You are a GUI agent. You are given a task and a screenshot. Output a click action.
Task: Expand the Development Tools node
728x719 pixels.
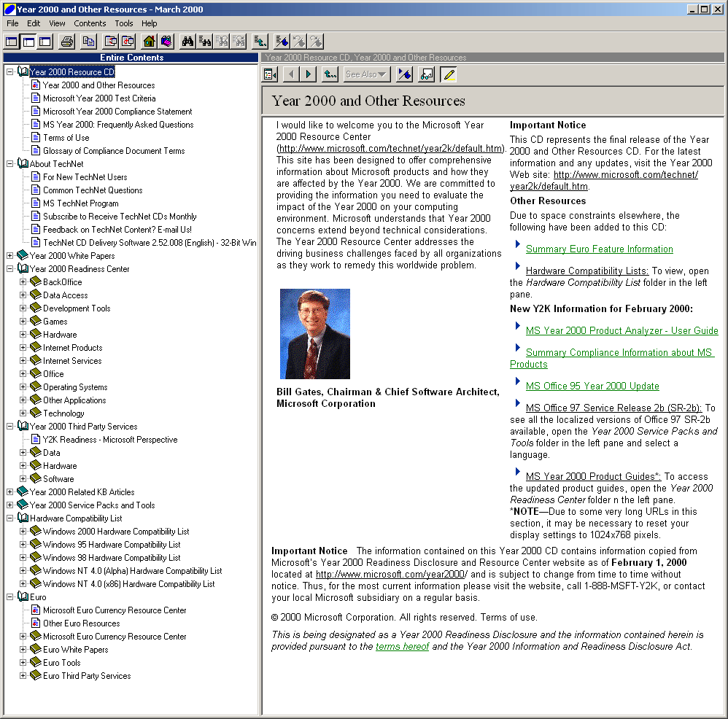[x=23, y=308]
